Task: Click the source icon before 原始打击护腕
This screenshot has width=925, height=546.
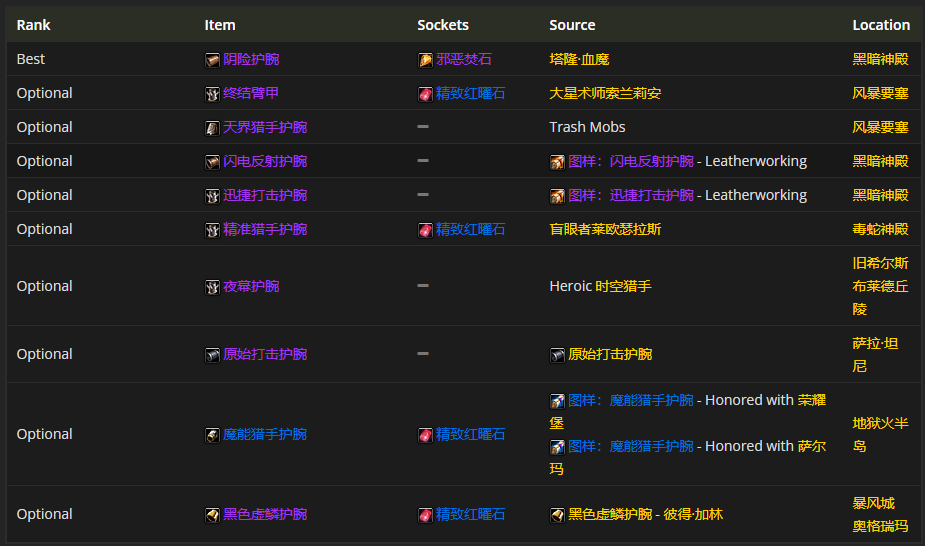Action: point(557,355)
